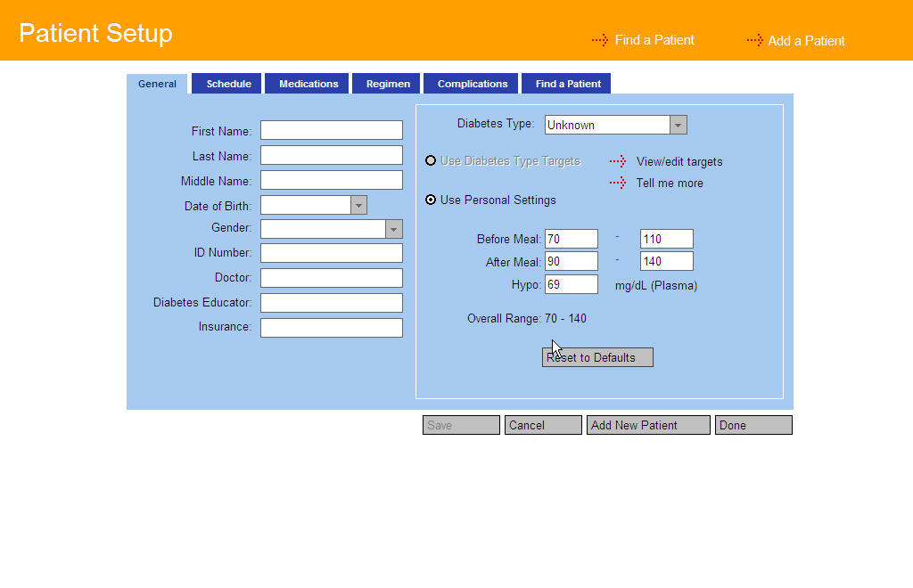Open the Regimen tab
Image resolution: width=913 pixels, height=588 pixels.
388,84
